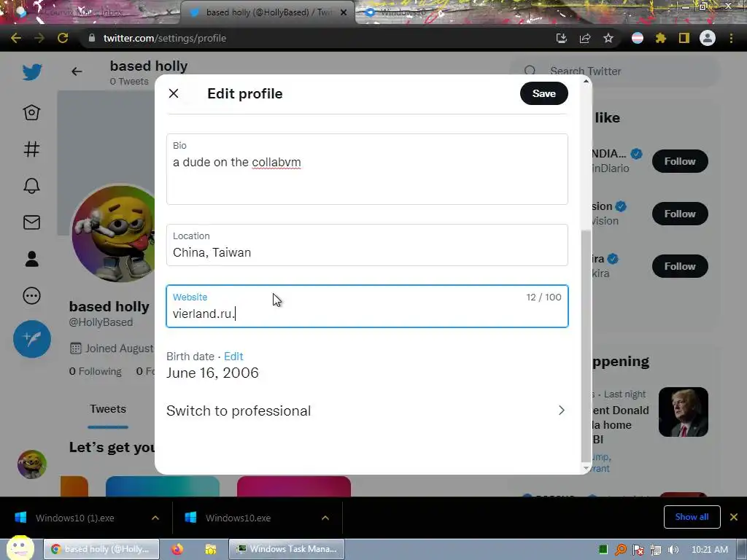Go back in browser
This screenshot has width=747, height=560.
[16, 38]
